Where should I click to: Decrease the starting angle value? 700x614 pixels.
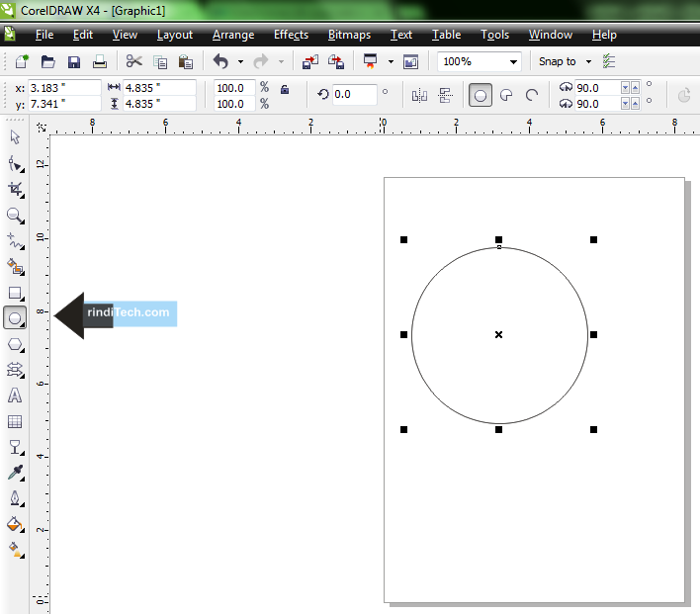pyautogui.click(x=626, y=88)
